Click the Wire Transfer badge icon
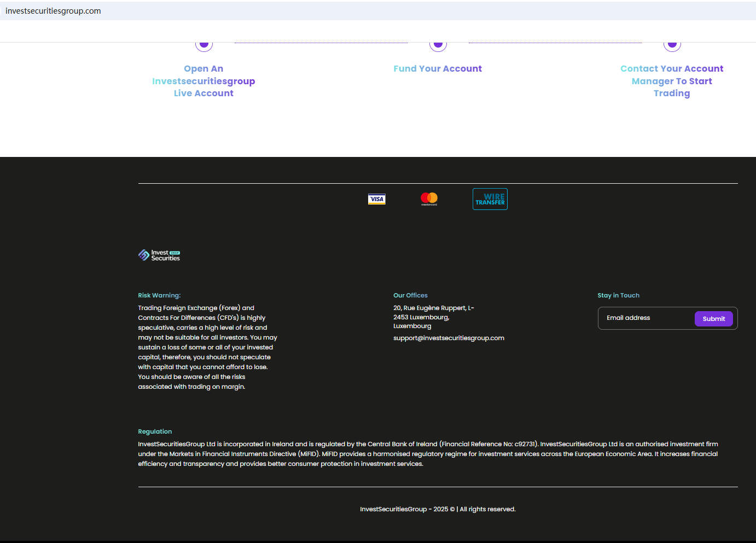Viewport: 756px width, 543px height. coord(490,199)
